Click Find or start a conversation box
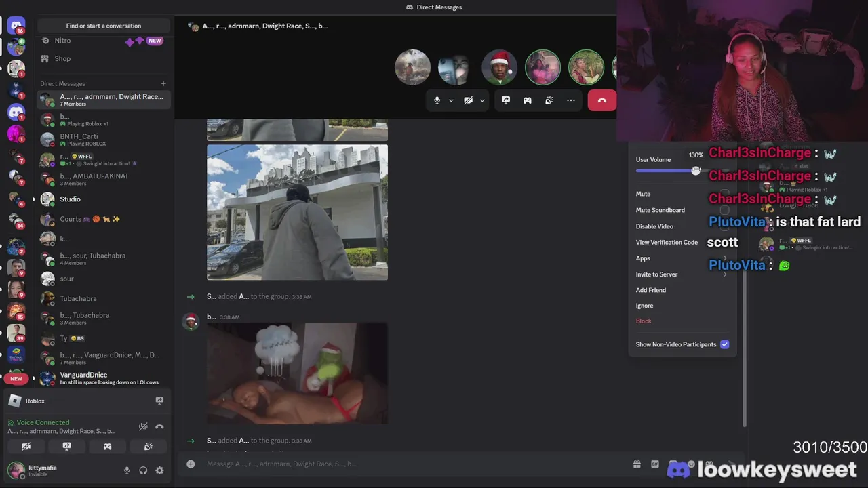Viewport: 868px width, 488px height. [104, 26]
